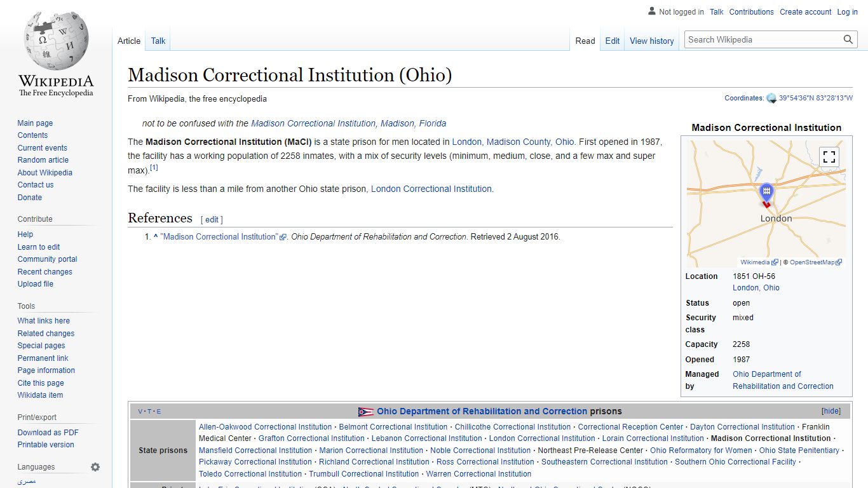Open Printable version link

pyautogui.click(x=46, y=445)
